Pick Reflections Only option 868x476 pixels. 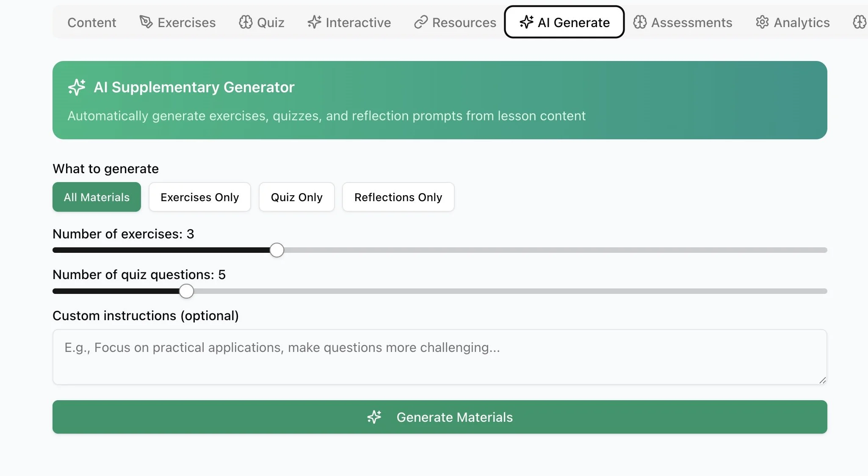tap(398, 197)
